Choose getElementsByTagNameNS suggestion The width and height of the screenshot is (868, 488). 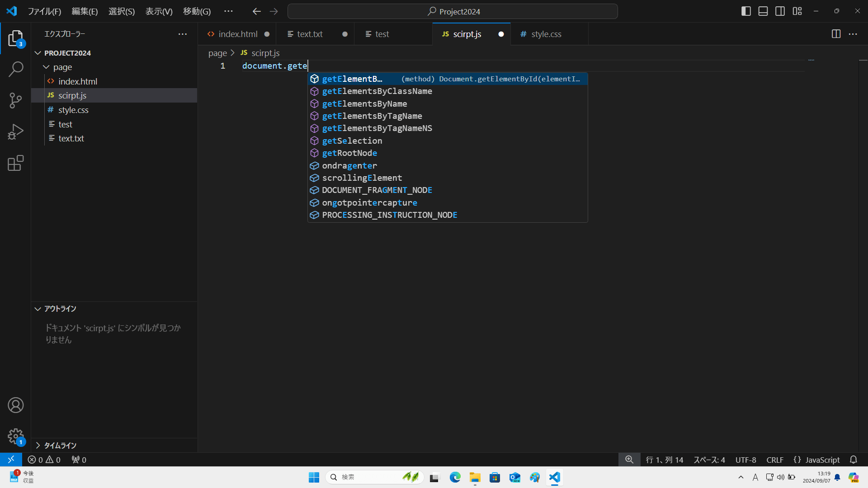[x=448, y=128]
